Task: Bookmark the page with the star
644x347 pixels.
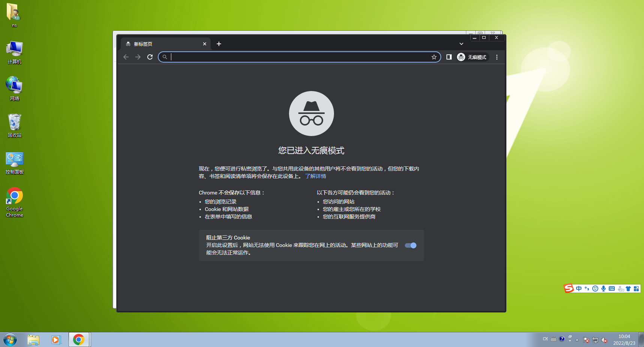Action: [434, 57]
